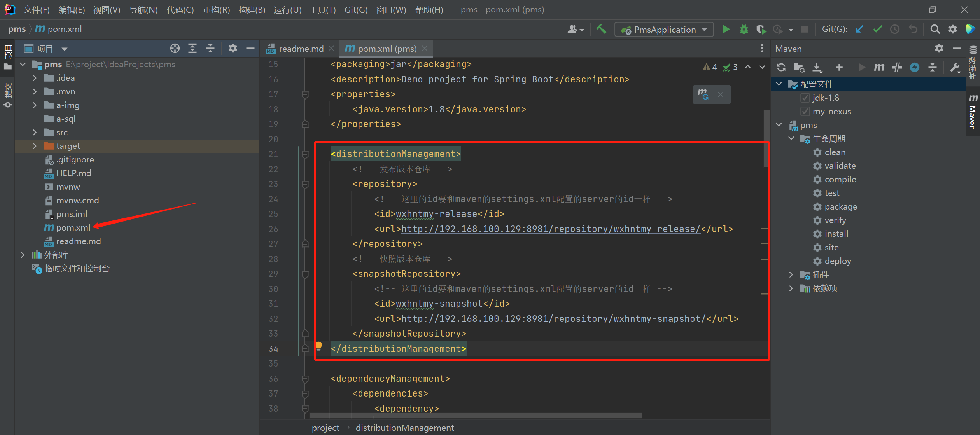Open IDE settings gear in top toolbar
Screen dimensions: 980x435
point(952,30)
